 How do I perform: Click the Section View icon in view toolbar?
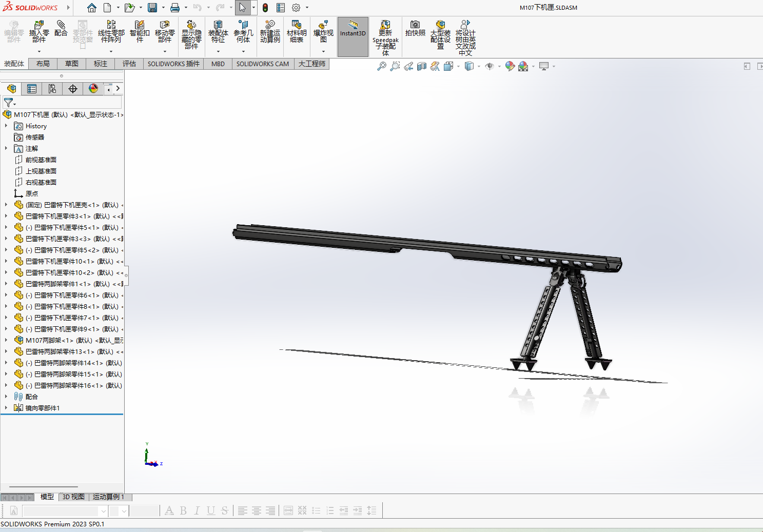[x=422, y=66]
